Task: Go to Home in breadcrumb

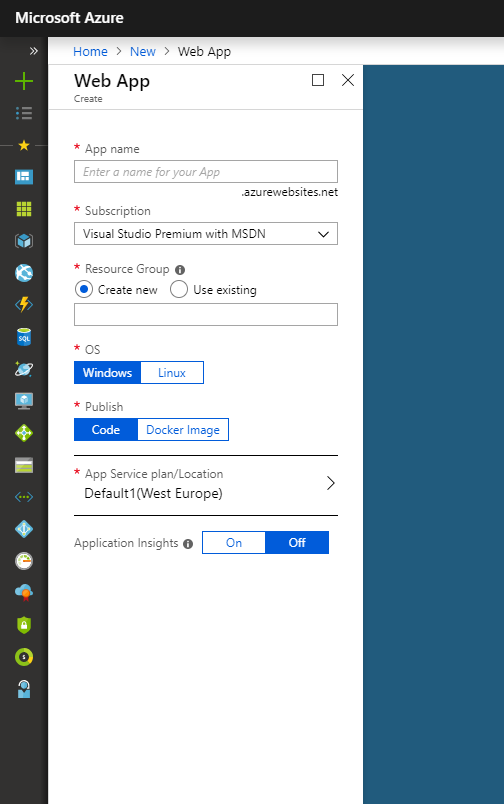Action: coord(90,52)
